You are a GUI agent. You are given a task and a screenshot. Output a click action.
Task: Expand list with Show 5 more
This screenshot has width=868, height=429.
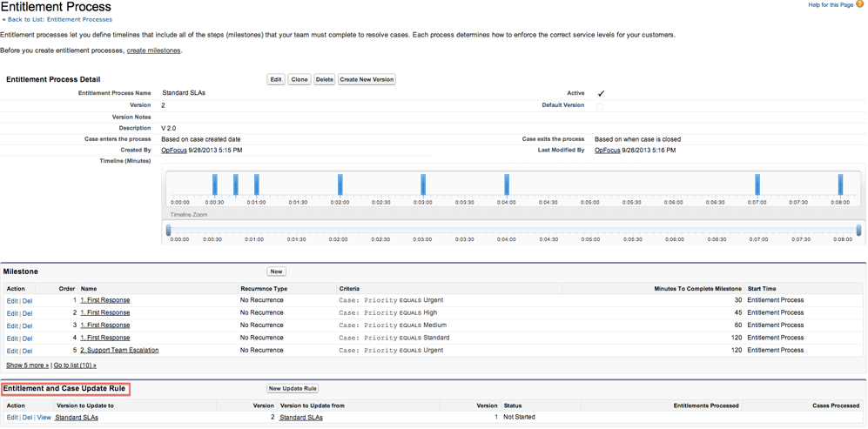(x=27, y=365)
